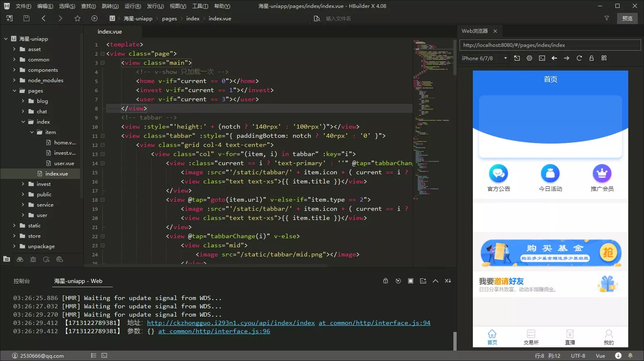Open the iPhone 6/7/8 device dropdown
Screen dimensions: 644x361
[x=484, y=59]
